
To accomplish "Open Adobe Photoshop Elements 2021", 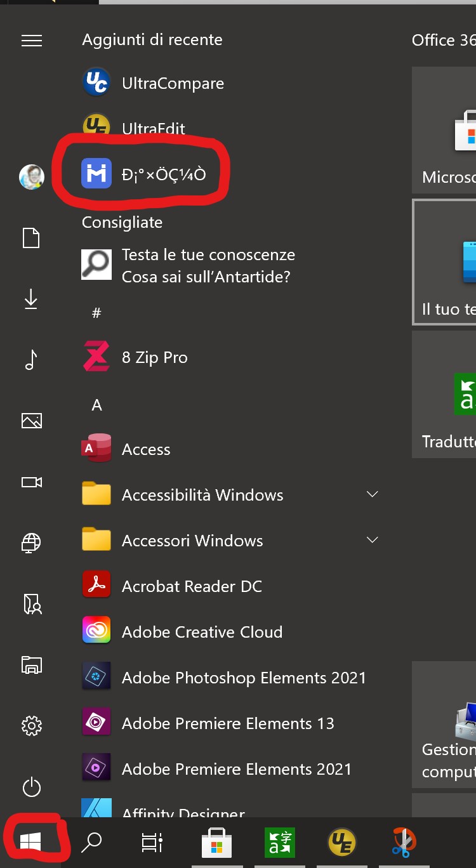I will (244, 678).
